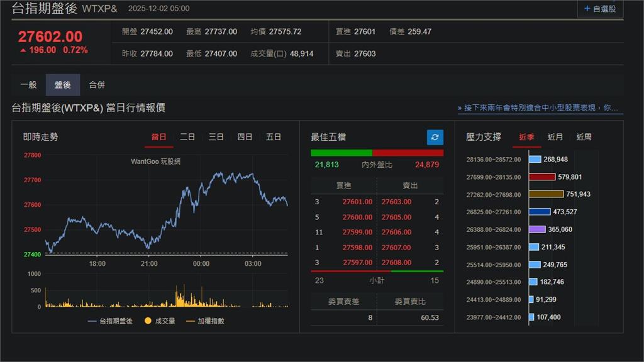Select the 當日 chart range

[158, 137]
